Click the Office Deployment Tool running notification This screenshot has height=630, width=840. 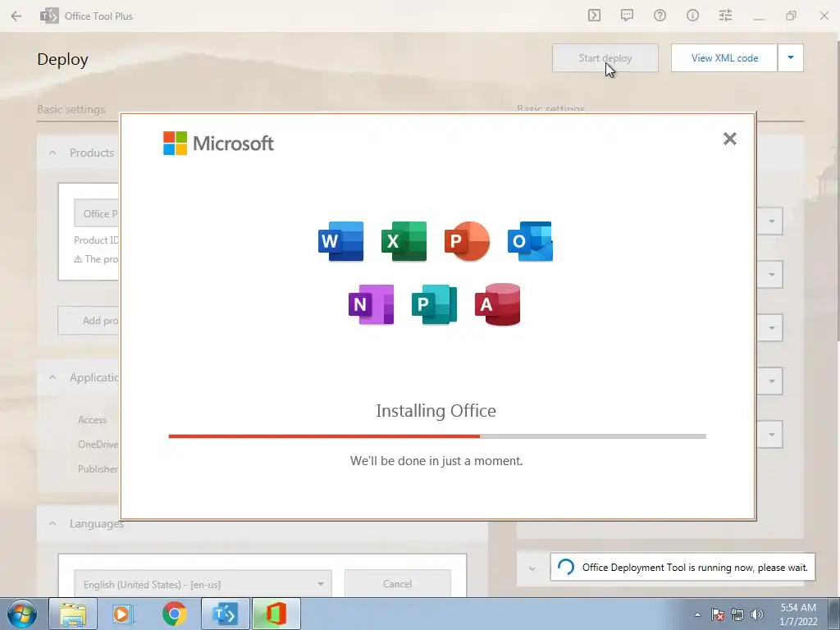click(x=682, y=567)
